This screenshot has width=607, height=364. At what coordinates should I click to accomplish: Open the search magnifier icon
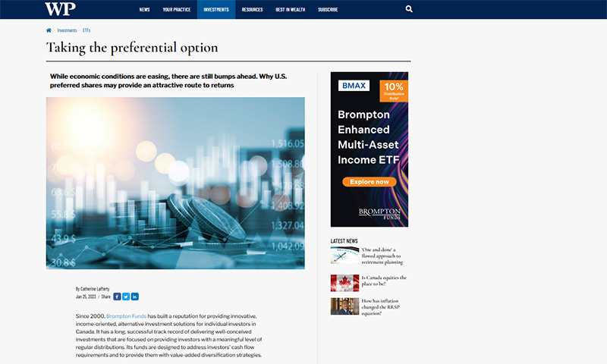(409, 9)
